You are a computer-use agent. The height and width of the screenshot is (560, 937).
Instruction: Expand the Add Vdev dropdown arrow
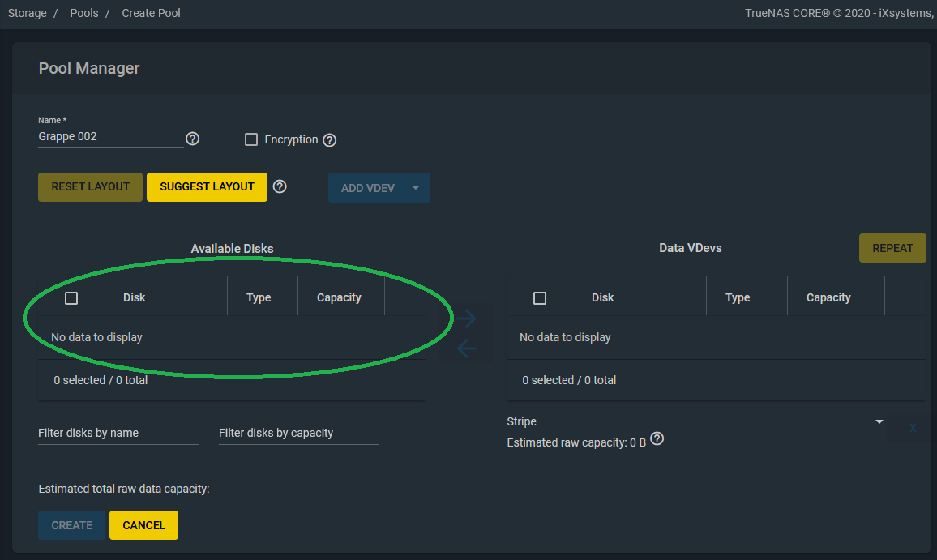tap(415, 188)
